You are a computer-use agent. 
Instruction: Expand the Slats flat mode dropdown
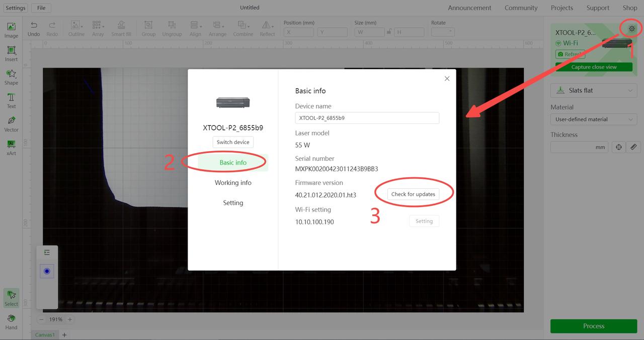click(x=594, y=91)
